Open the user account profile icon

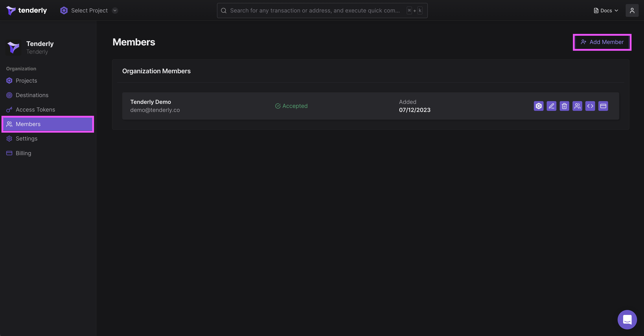tap(632, 10)
